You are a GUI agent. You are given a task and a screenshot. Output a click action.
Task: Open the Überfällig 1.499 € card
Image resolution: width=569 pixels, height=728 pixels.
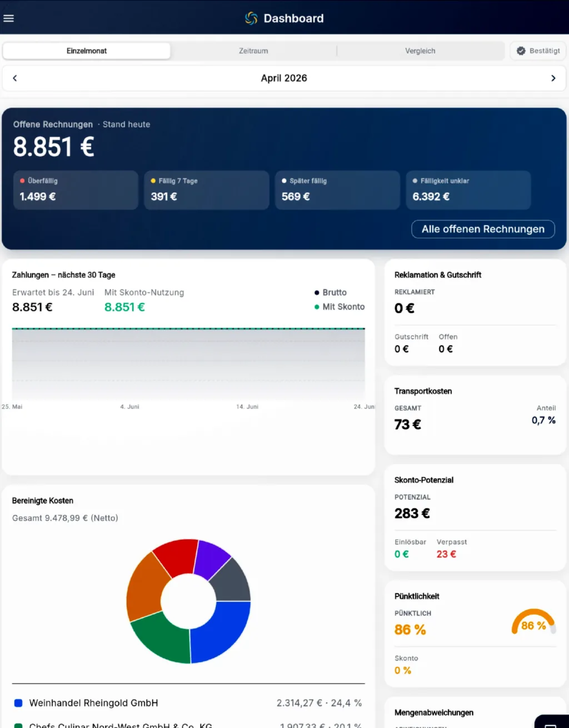coord(76,190)
